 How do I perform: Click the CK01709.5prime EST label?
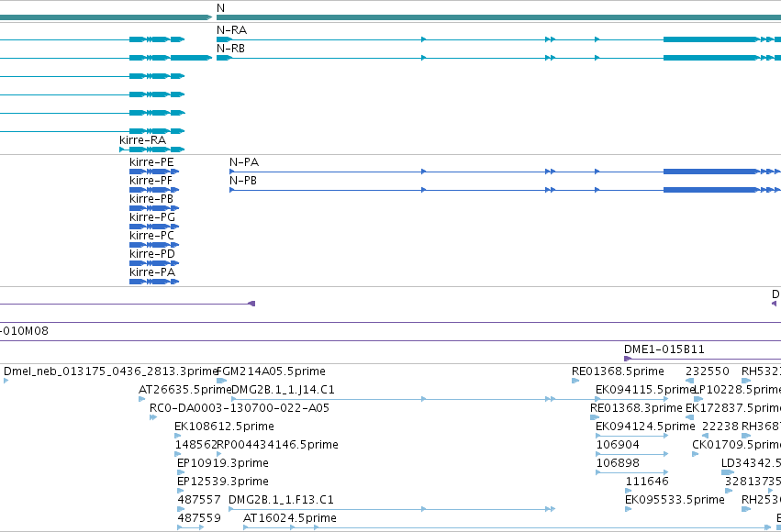pyautogui.click(x=736, y=445)
